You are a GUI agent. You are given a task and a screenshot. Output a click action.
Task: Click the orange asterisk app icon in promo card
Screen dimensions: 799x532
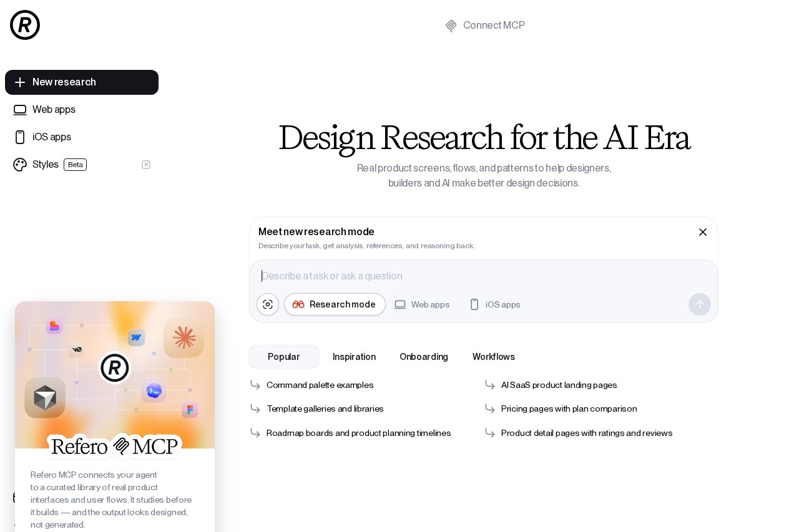(x=184, y=337)
